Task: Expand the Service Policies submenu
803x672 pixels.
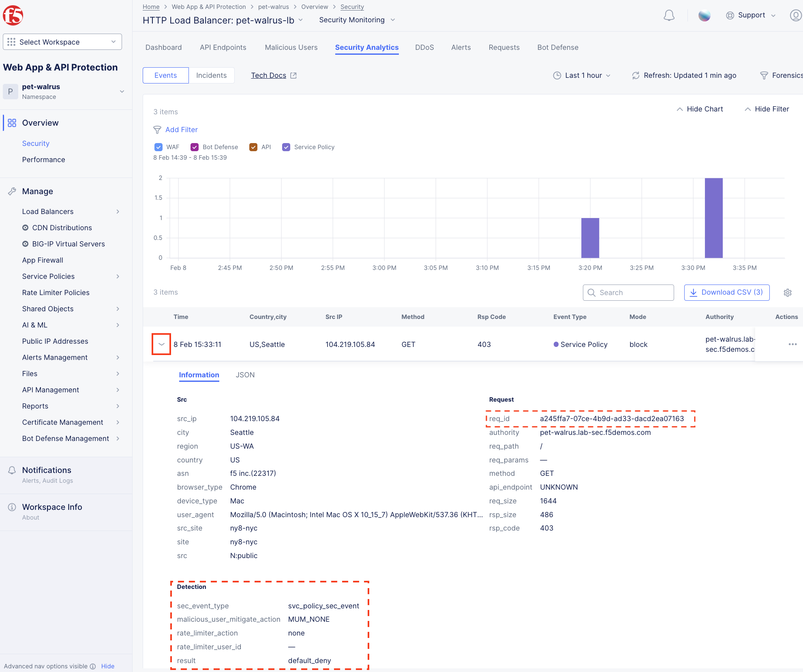Action: click(71, 276)
